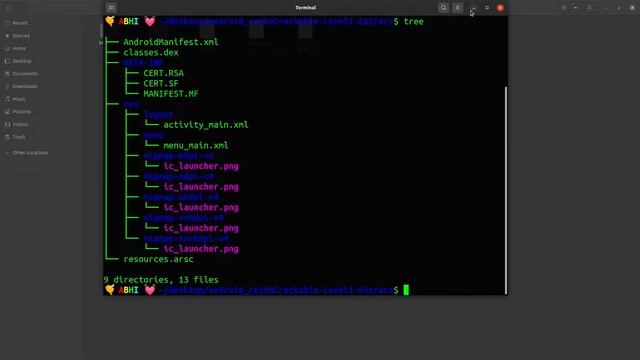Open the Terminal search tool
640x360 pixels.
click(x=444, y=7)
